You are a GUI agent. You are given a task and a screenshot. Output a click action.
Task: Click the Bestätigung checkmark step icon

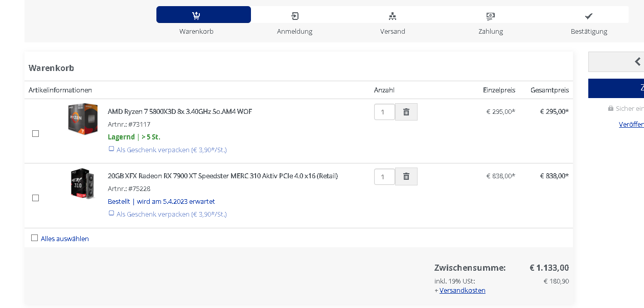pyautogui.click(x=589, y=16)
